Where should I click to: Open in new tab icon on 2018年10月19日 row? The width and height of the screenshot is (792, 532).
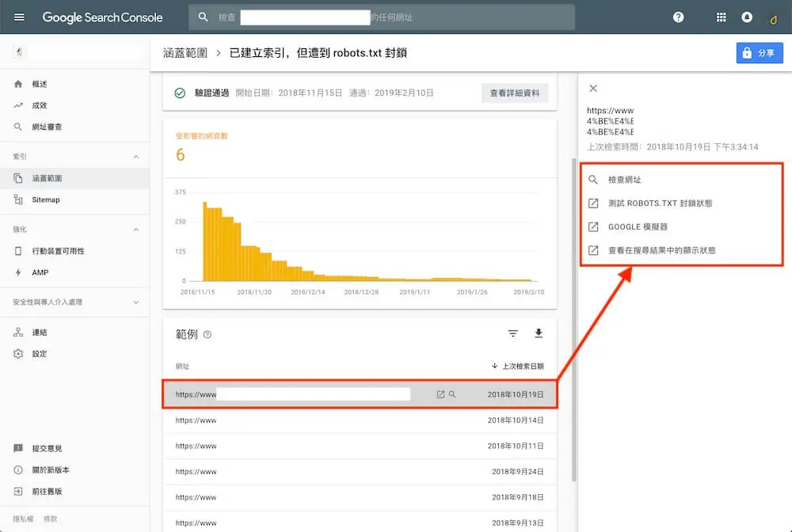click(x=440, y=394)
